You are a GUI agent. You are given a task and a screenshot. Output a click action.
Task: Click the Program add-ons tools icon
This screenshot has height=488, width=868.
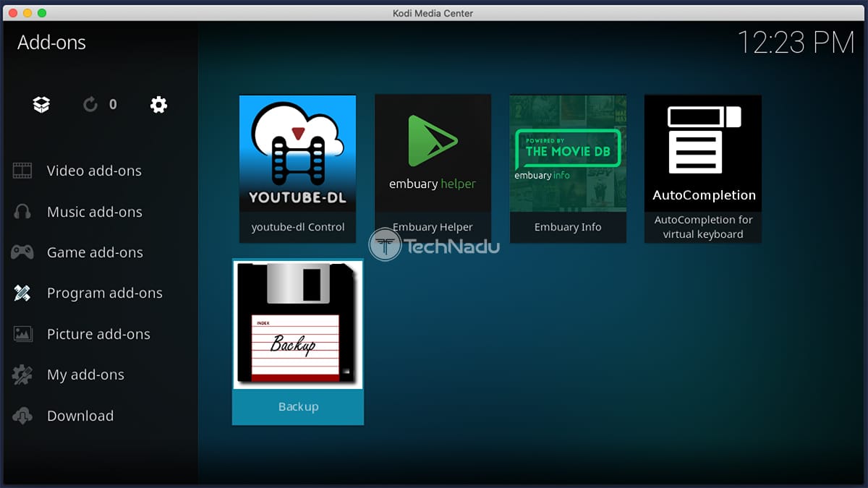click(22, 293)
